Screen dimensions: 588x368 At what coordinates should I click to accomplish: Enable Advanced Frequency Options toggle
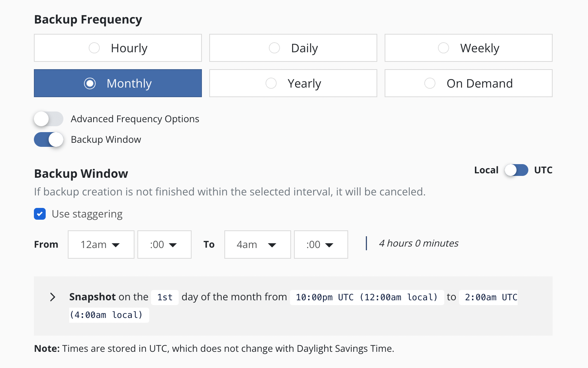(48, 119)
